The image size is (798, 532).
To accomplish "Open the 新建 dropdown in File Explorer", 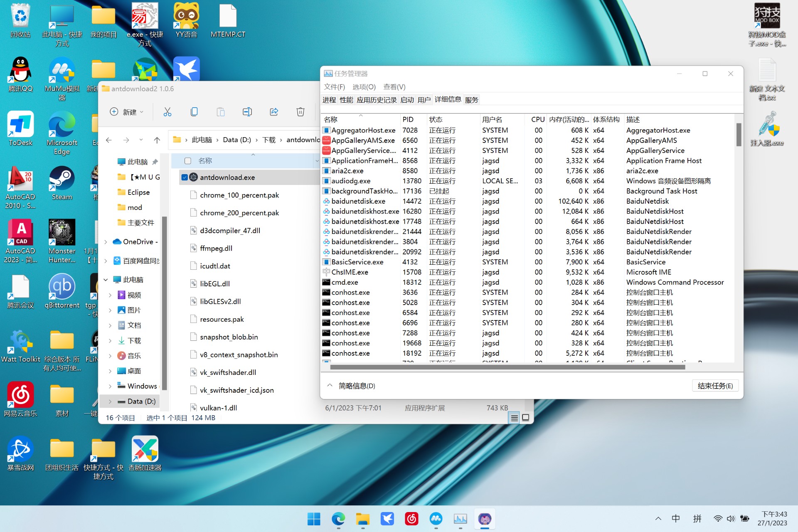I will [x=127, y=112].
